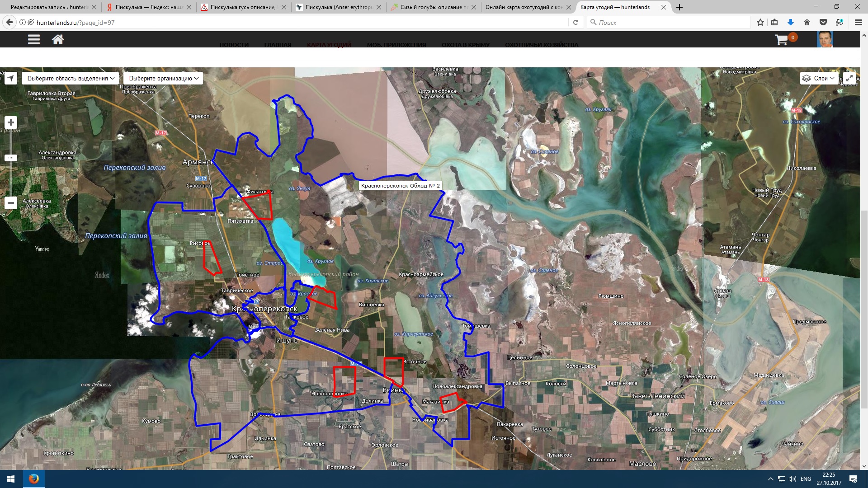The image size is (868, 488).
Task: Open the site hamburger menu
Action: click(34, 40)
